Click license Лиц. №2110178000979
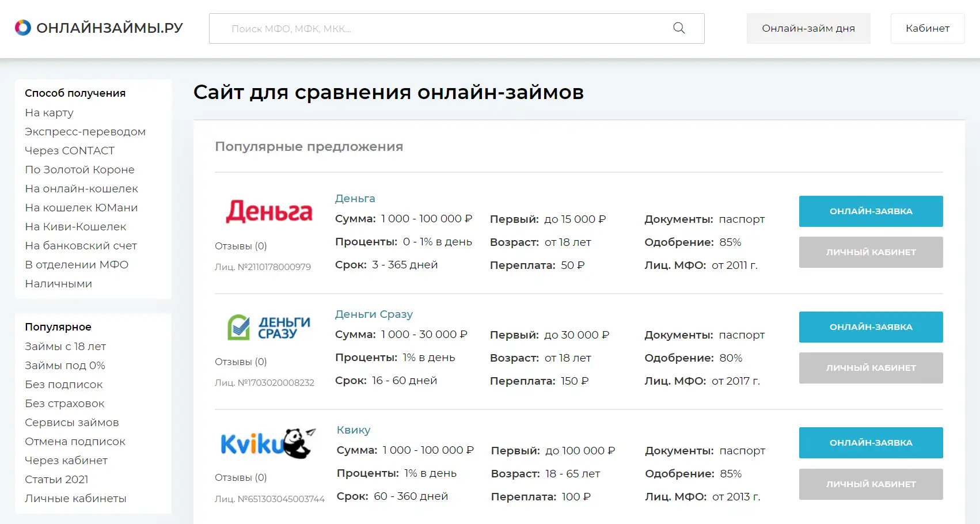The height and width of the screenshot is (524, 980). point(263,267)
